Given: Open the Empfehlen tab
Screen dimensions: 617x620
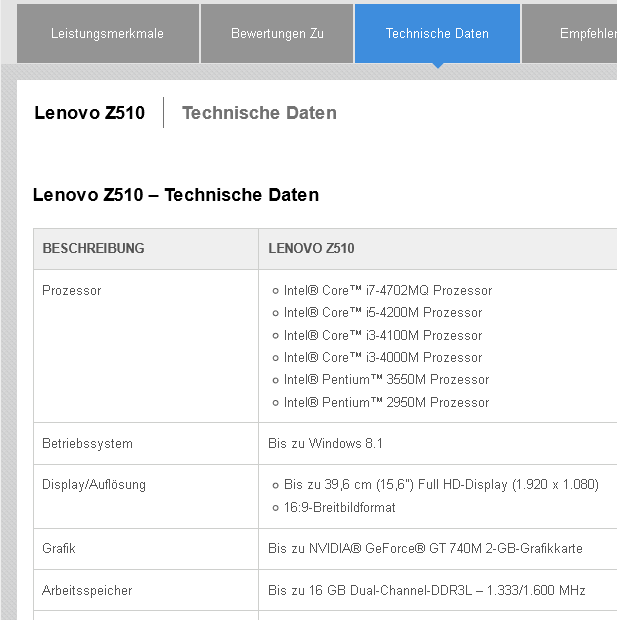Looking at the screenshot, I should [x=570, y=34].
